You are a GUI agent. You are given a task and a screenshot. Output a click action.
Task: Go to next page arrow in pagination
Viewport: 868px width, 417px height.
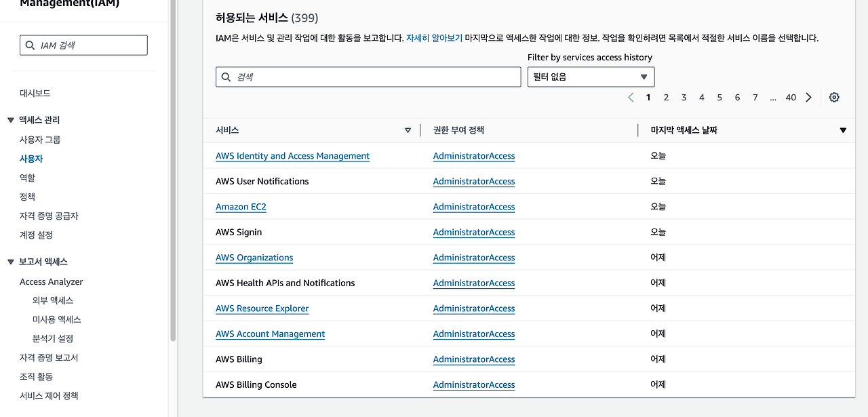(x=808, y=97)
